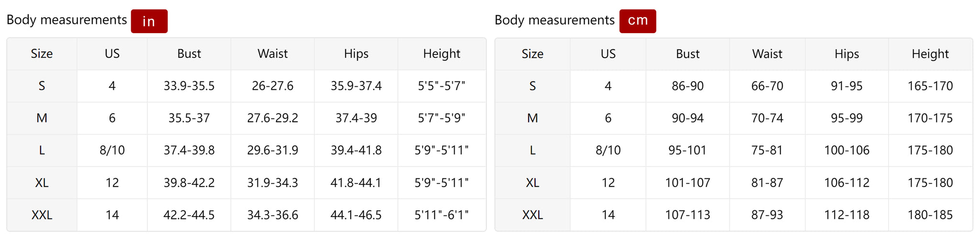Click the 33.9-35.5 bust cell
The image size is (980, 243).
tap(189, 86)
